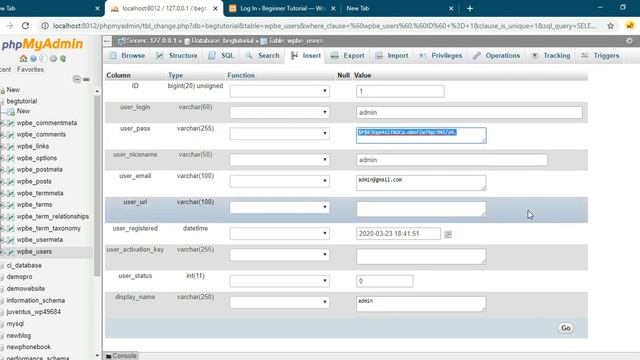Open function dropdown for user_status
This screenshot has width=640, height=360.
[x=279, y=281]
